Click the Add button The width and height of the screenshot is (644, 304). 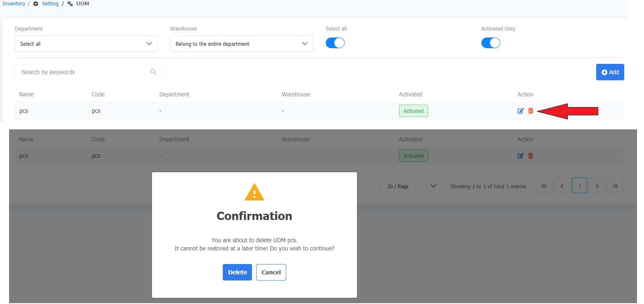610,72
